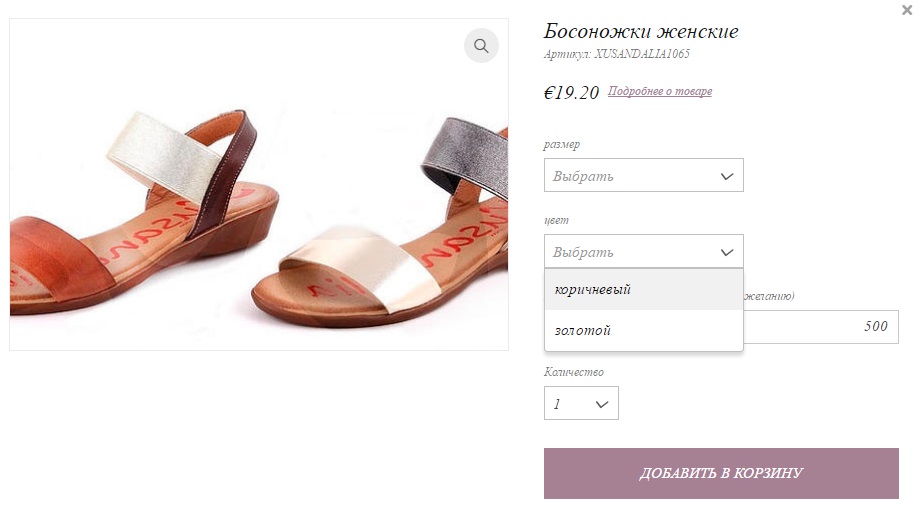Click the ДОБАВИТЬ В КОРЗИНУ button

(x=721, y=473)
